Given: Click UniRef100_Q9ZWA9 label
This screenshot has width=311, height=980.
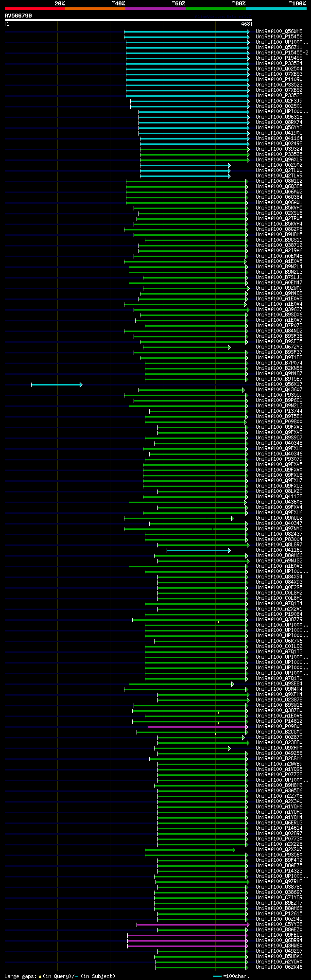Looking at the screenshot, I should pos(279,288).
